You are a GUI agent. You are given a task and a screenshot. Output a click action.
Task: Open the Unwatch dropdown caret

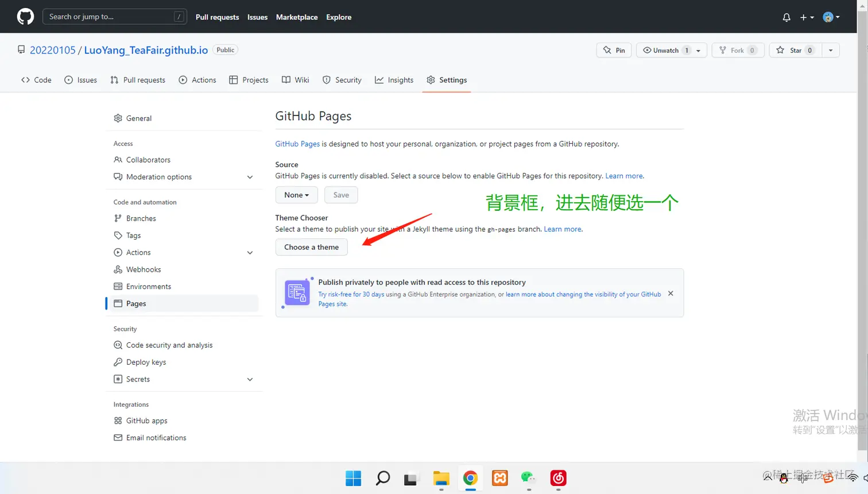click(699, 50)
